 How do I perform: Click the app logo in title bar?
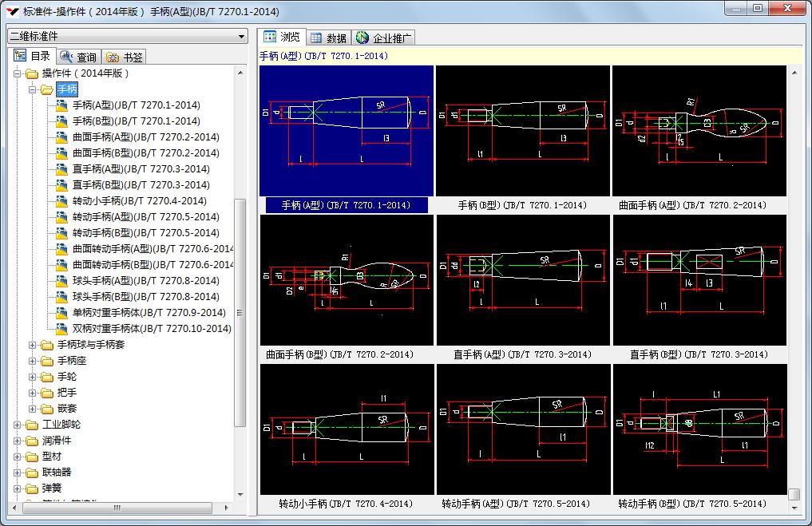point(12,11)
